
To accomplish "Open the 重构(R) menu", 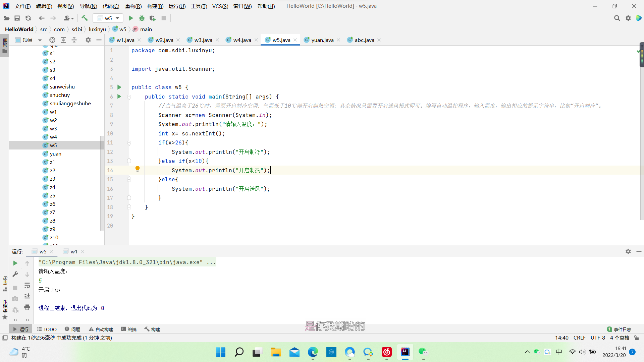I will (x=133, y=6).
